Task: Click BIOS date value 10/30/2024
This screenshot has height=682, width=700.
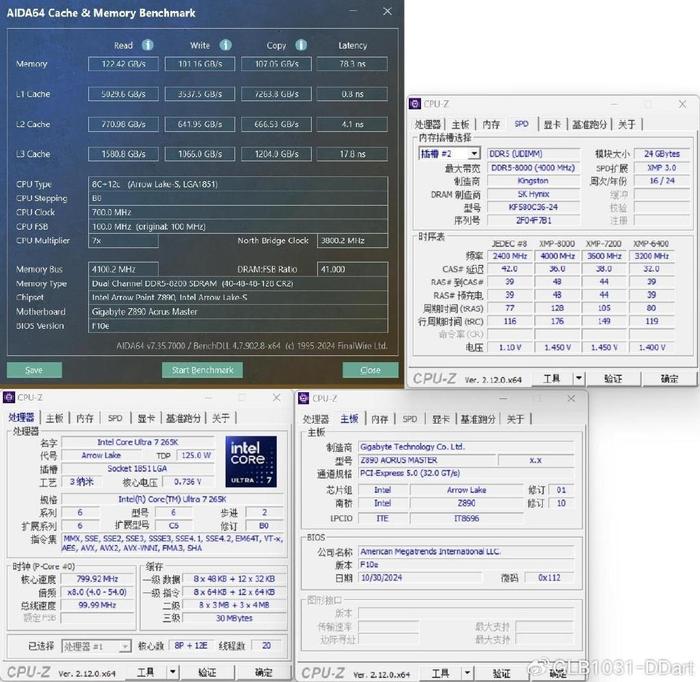Action: [420, 578]
